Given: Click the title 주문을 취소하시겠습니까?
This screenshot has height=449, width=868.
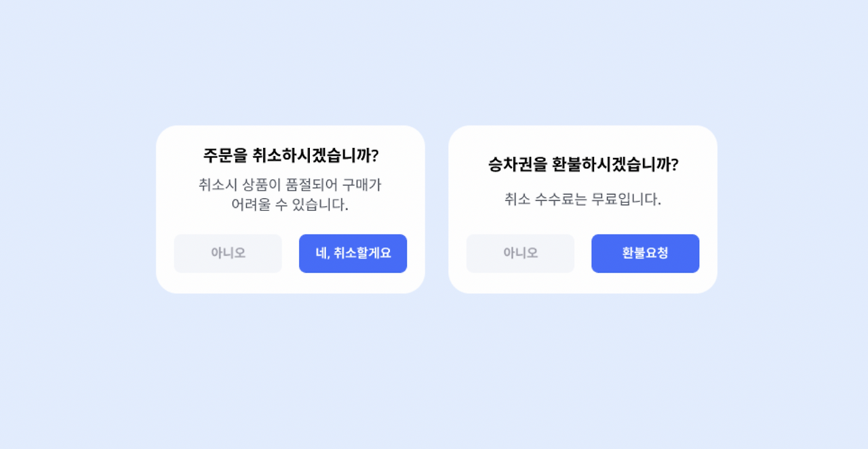Looking at the screenshot, I should pos(290,155).
